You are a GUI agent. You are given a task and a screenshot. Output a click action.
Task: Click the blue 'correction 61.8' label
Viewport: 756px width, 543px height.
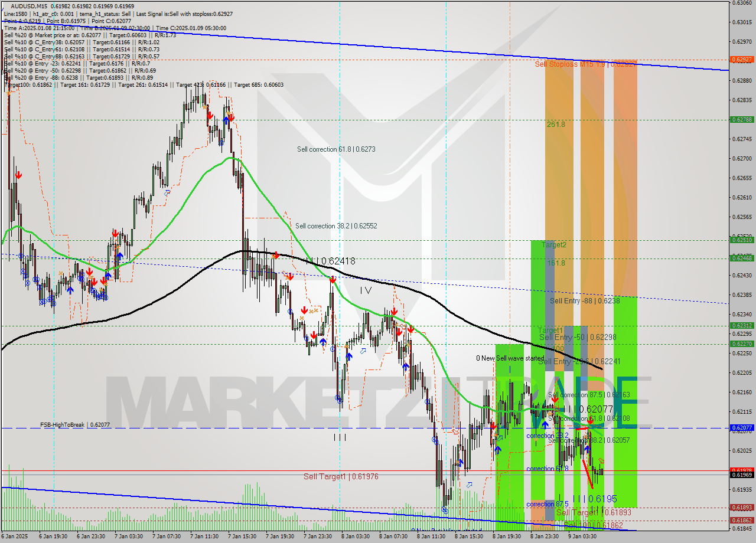click(548, 469)
